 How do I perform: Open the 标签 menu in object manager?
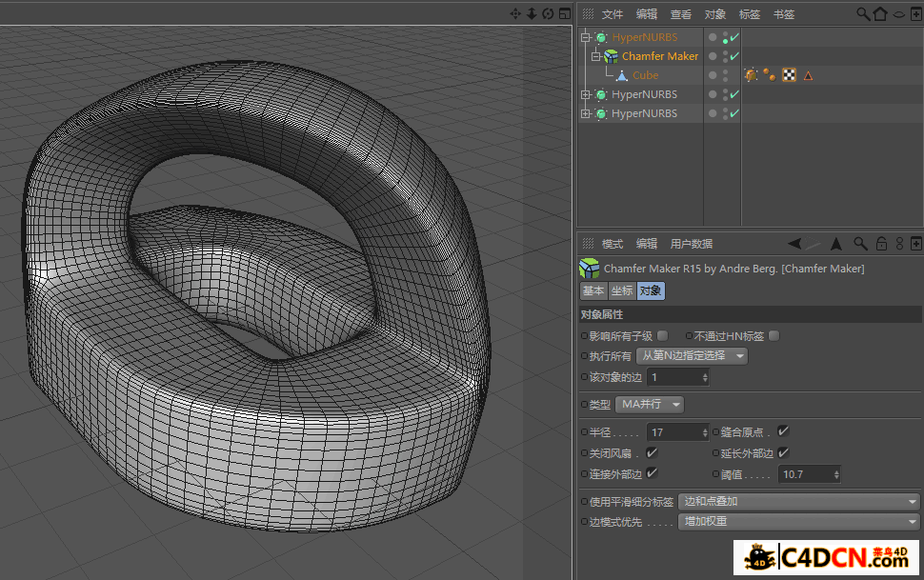click(749, 14)
